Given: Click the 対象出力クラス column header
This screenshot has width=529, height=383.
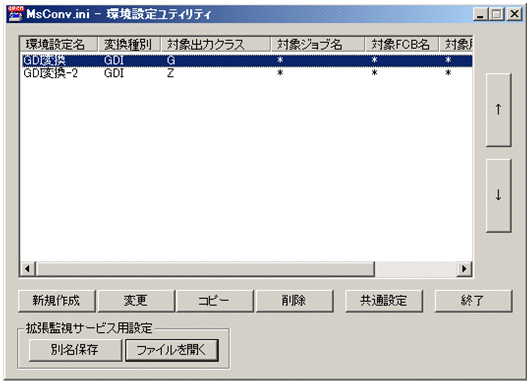Looking at the screenshot, I should 216,44.
